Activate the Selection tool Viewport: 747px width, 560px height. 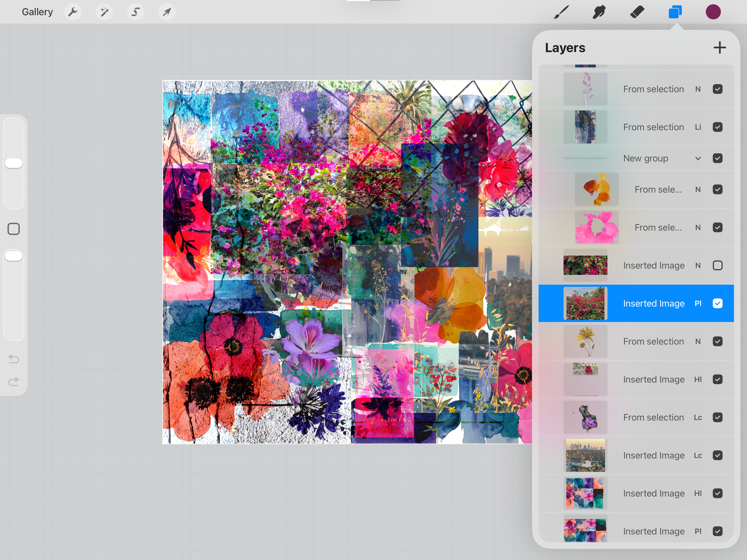135,12
